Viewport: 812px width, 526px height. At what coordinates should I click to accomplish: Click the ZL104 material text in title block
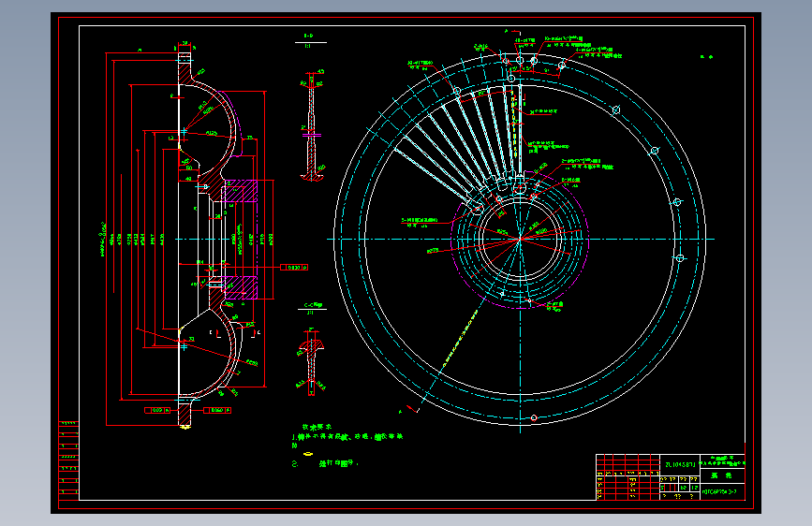coord(680,464)
